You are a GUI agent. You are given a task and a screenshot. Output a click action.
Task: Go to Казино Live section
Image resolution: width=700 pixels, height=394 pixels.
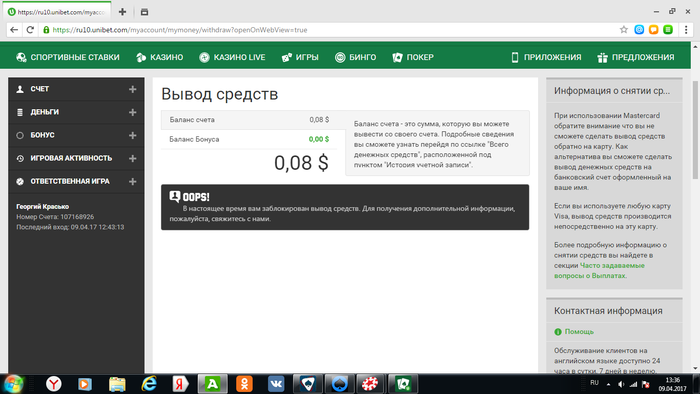pyautogui.click(x=232, y=57)
